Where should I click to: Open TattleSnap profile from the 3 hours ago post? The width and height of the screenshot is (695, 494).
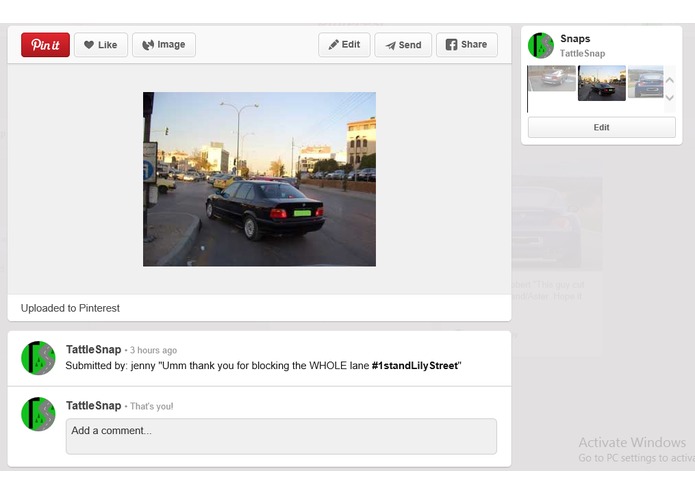click(94, 350)
